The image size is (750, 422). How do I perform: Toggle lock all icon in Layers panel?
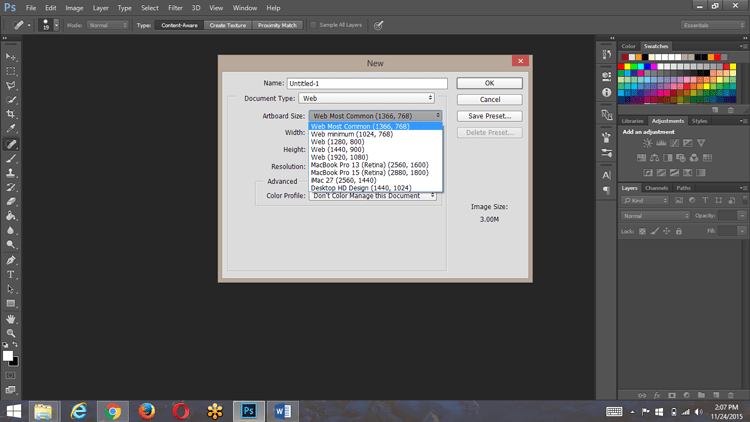[679, 231]
